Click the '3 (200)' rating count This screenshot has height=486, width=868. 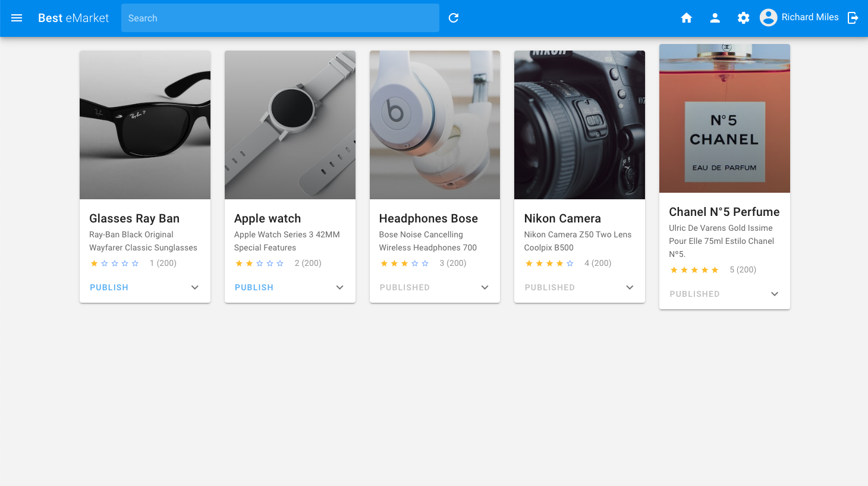453,263
